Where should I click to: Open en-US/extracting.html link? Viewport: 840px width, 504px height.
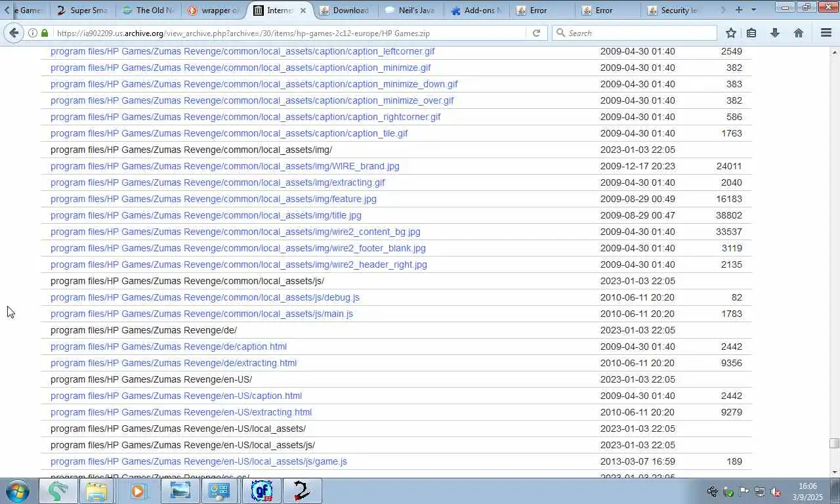[181, 412]
